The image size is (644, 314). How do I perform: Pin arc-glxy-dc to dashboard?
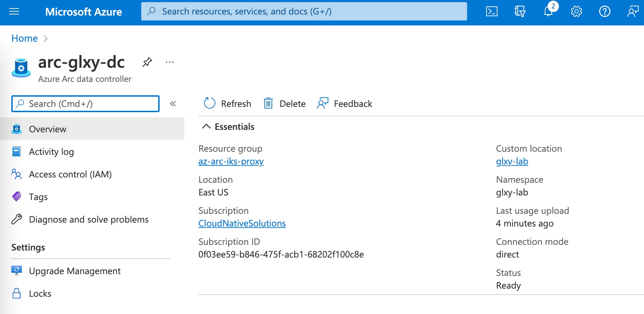147,62
